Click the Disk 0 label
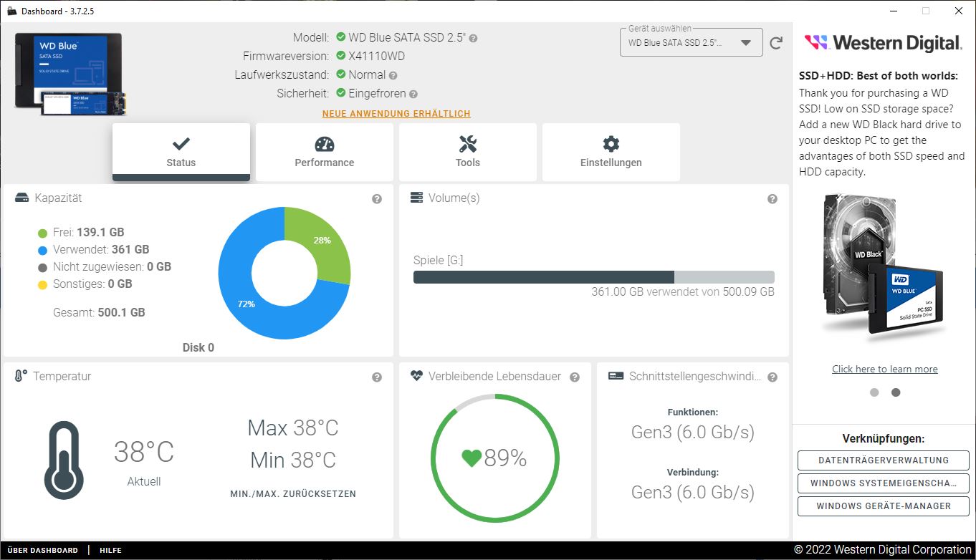This screenshot has width=976, height=560. 198,348
